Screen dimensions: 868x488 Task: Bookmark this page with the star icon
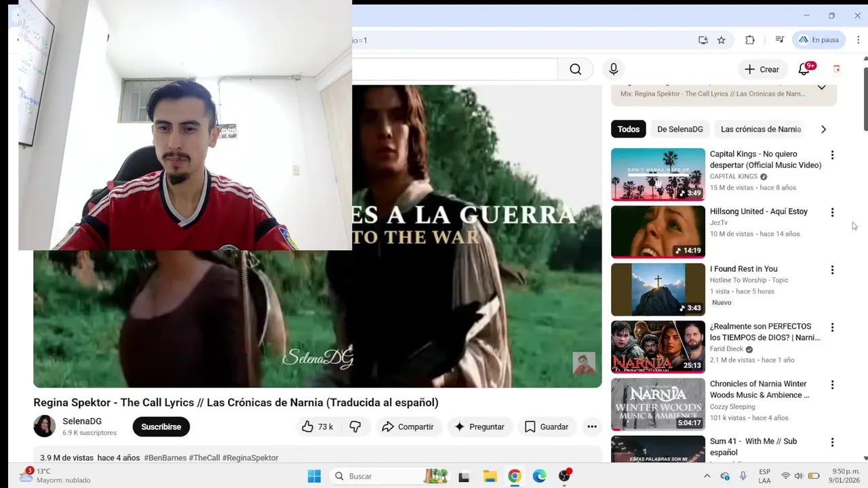[722, 40]
